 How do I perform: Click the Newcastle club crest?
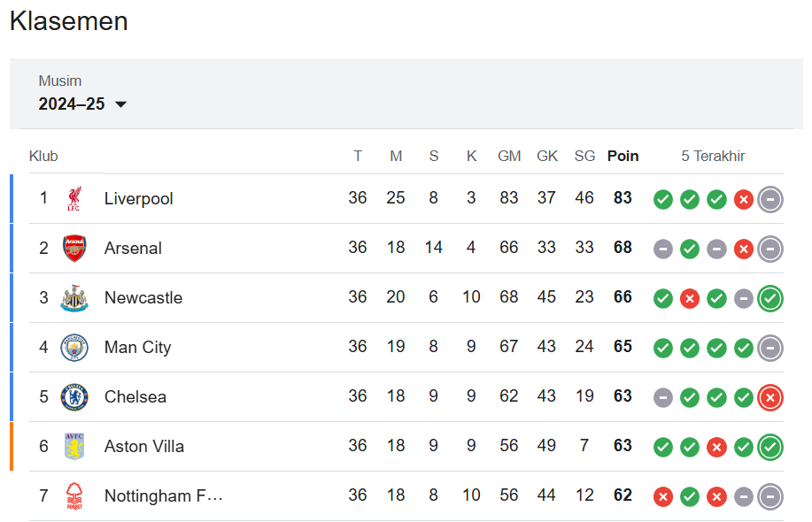tap(74, 298)
